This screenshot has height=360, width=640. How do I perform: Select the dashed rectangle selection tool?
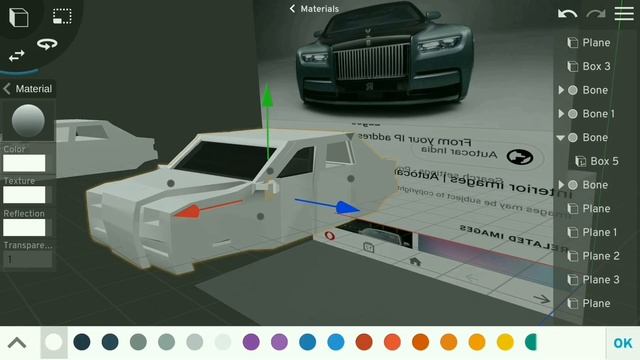coord(62,16)
